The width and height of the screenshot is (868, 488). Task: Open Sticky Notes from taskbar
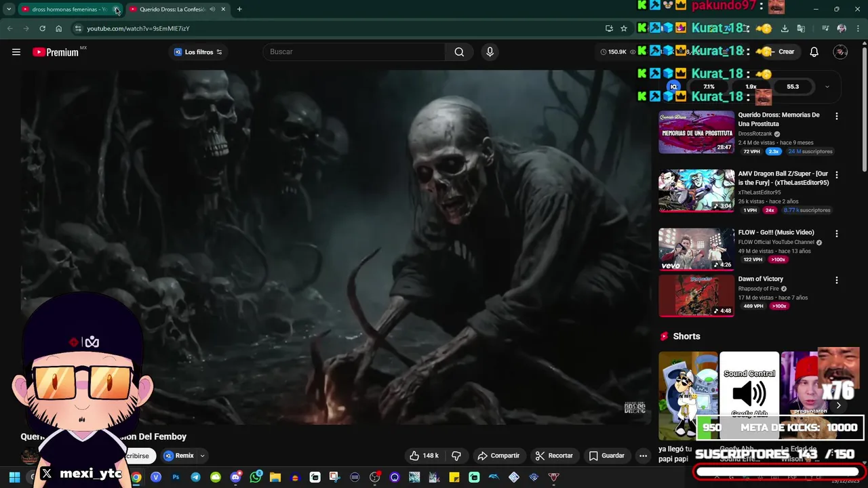(454, 477)
